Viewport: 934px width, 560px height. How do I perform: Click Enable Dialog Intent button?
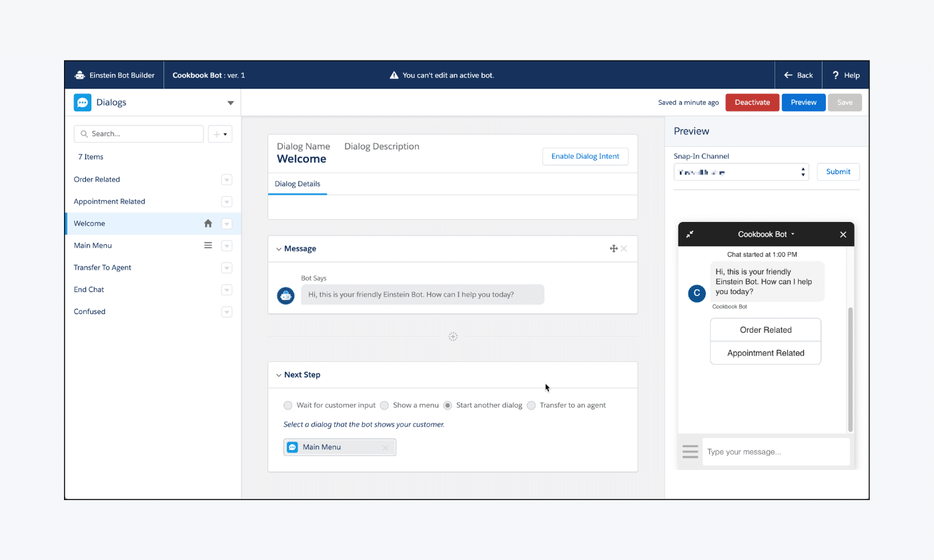click(585, 156)
